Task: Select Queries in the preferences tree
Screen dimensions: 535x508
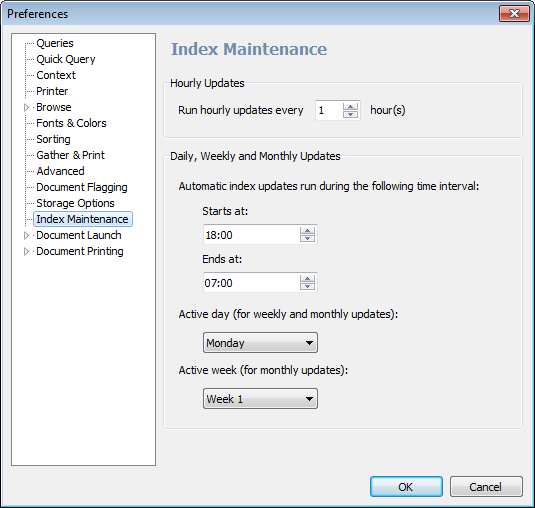Action: click(55, 43)
